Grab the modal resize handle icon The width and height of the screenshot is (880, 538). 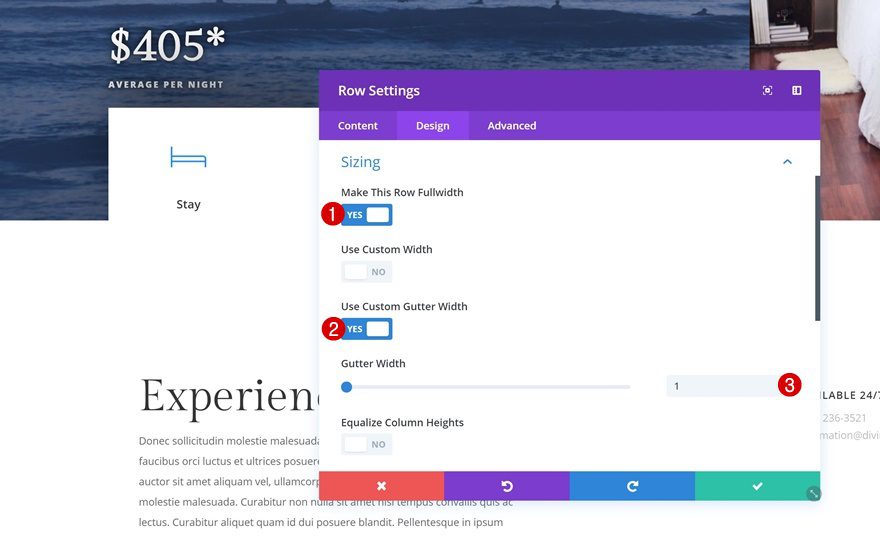[x=814, y=493]
